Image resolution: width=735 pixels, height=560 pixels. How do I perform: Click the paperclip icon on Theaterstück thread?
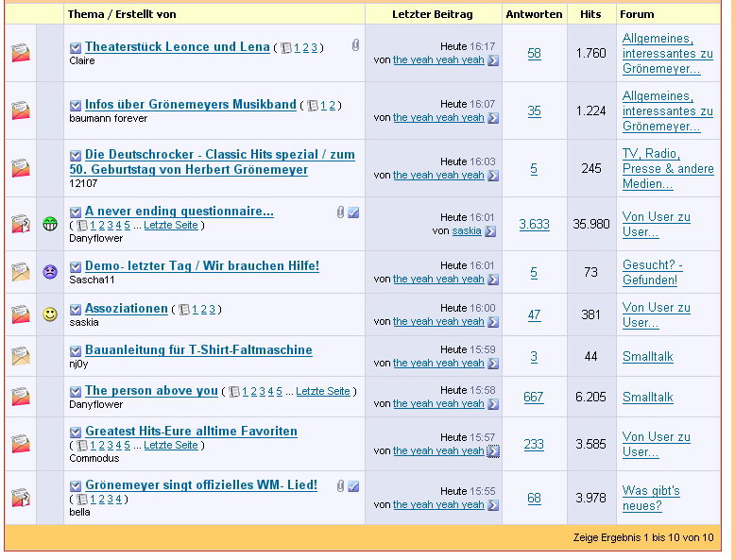pyautogui.click(x=355, y=44)
